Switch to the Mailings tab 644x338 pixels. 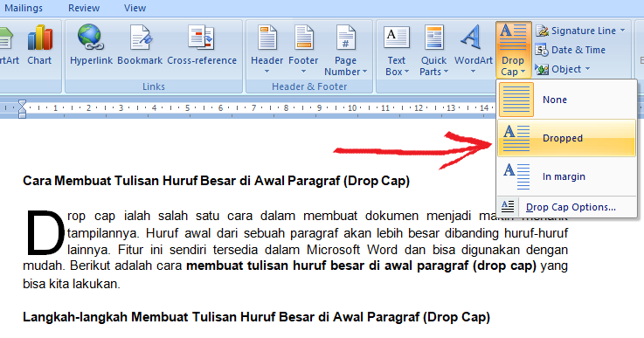[x=24, y=8]
